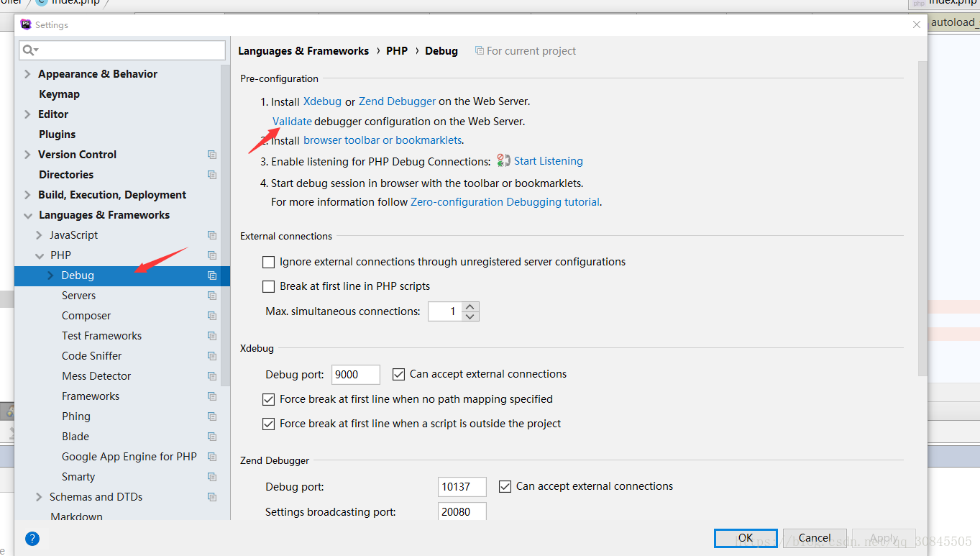Click the search magnifier icon in Settings
Image resolution: width=980 pixels, height=556 pixels.
(29, 50)
